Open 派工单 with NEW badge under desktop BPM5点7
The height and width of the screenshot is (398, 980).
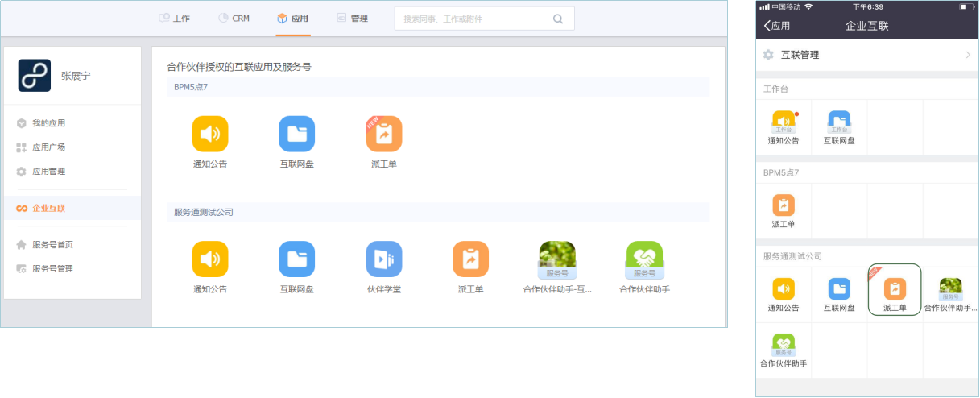point(384,135)
